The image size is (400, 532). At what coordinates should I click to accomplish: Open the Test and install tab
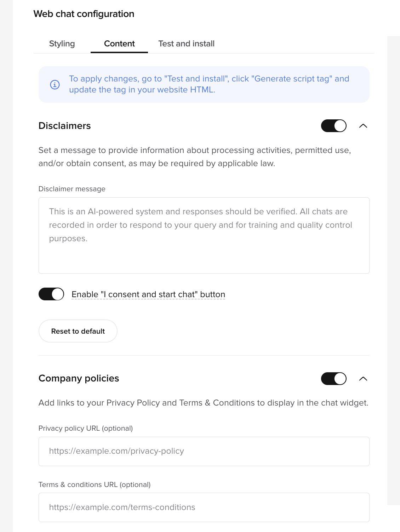(x=186, y=44)
